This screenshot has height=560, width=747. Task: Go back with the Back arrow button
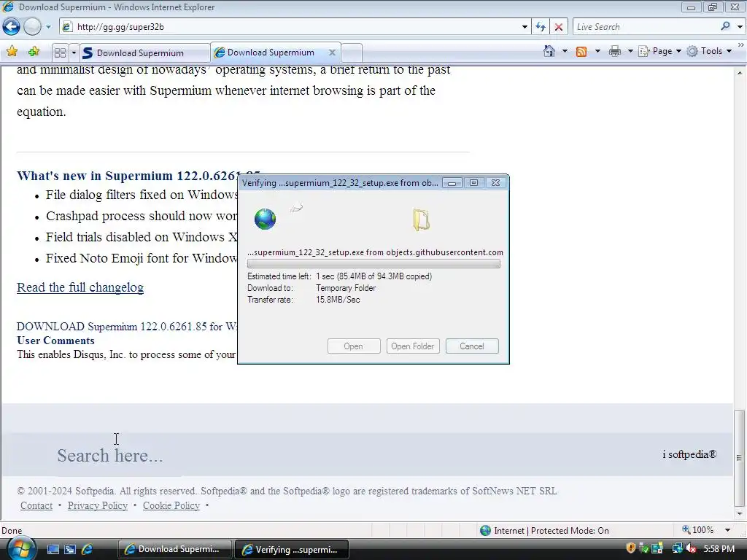click(11, 27)
